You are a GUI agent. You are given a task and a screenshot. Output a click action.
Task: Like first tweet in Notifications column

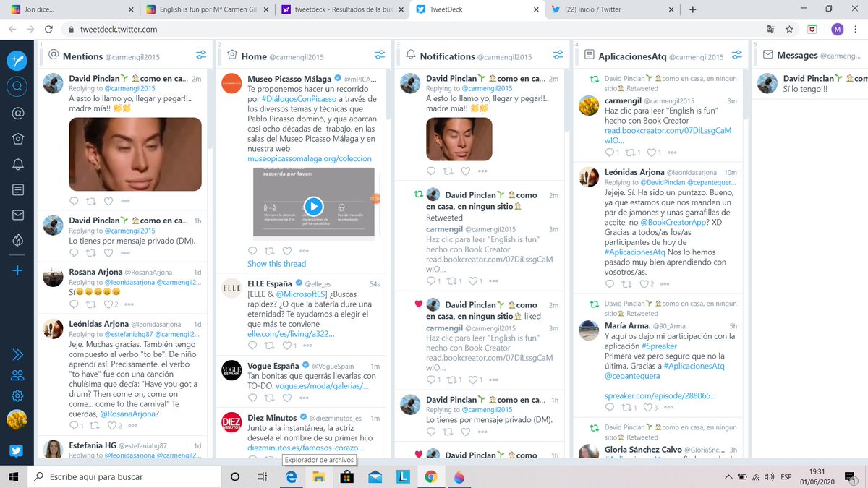466,171
